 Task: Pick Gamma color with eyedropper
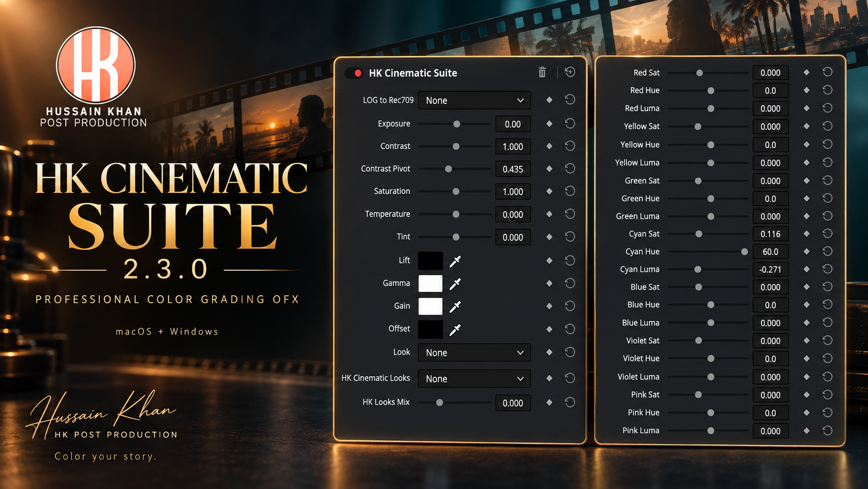pyautogui.click(x=455, y=284)
